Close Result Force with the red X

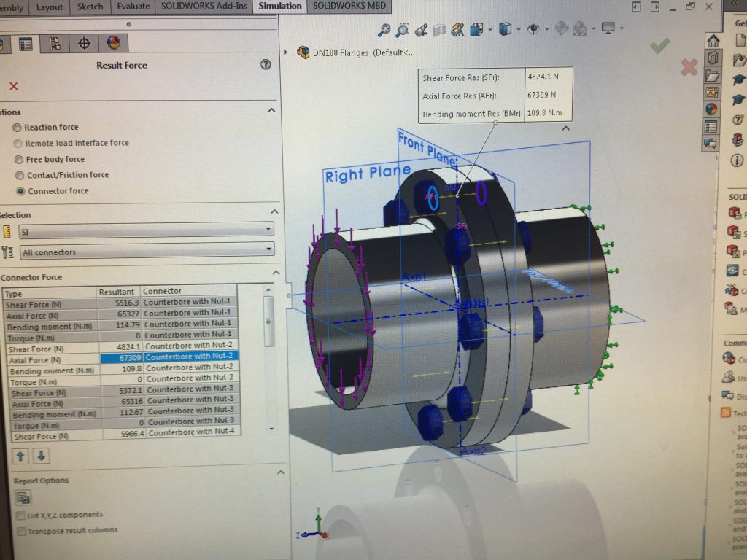[13, 86]
